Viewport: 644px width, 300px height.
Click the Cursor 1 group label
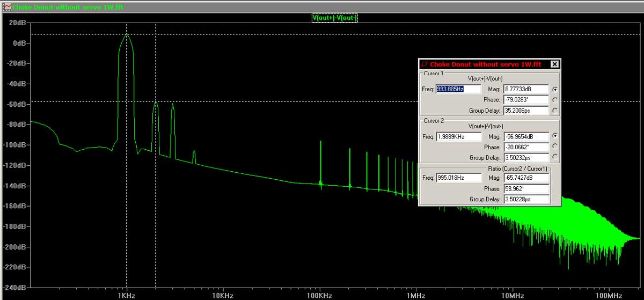(434, 73)
